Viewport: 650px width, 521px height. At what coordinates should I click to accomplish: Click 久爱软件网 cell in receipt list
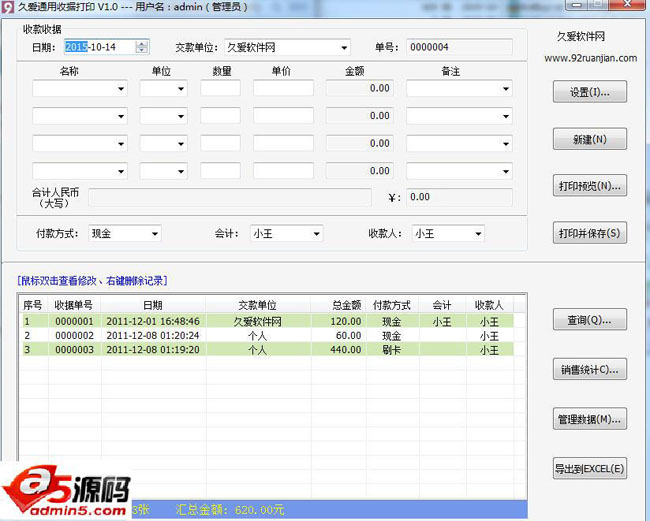coord(257,322)
